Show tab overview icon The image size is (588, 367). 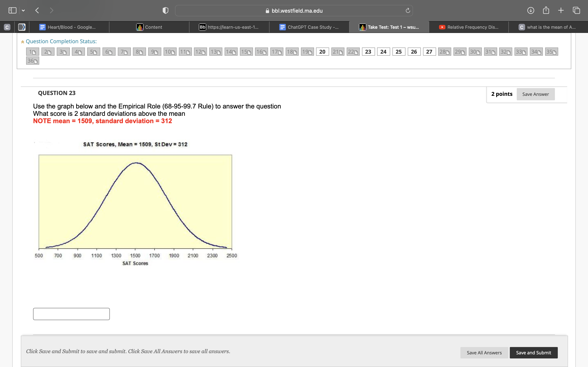pos(576,10)
